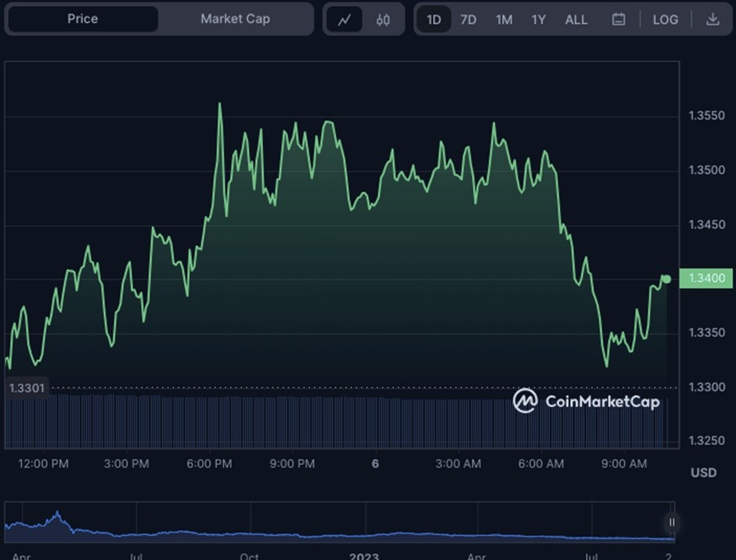Click the 1.3450 y-axis label
Screen dimensions: 736x560
click(706, 224)
